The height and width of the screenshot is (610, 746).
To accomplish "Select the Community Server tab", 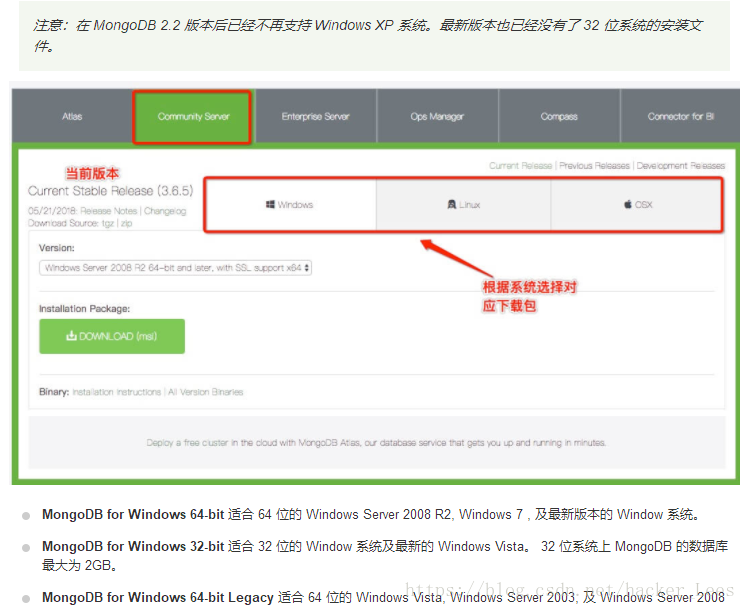I will pos(193,117).
